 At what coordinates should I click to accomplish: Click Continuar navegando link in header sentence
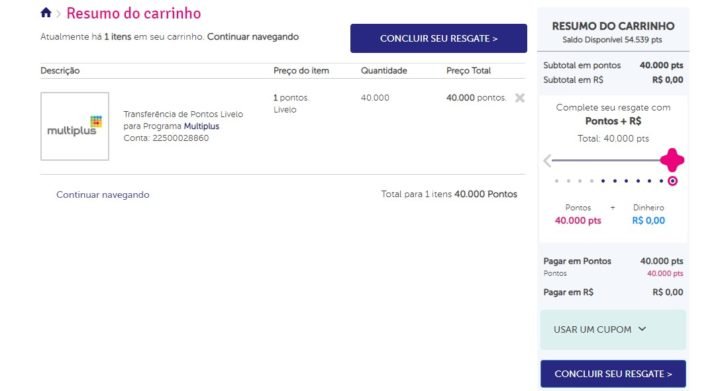point(253,37)
